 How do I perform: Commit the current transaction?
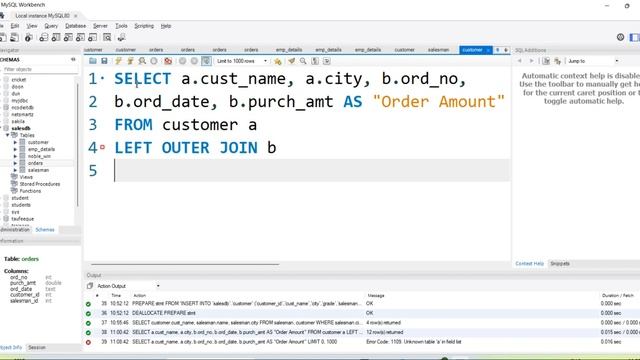tap(182, 61)
